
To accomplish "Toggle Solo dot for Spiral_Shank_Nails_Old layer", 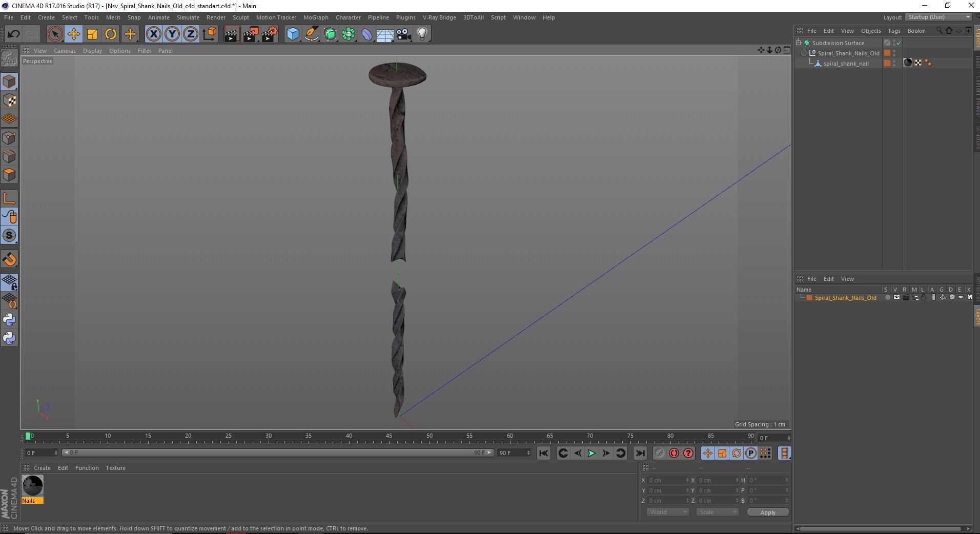I will click(x=887, y=297).
